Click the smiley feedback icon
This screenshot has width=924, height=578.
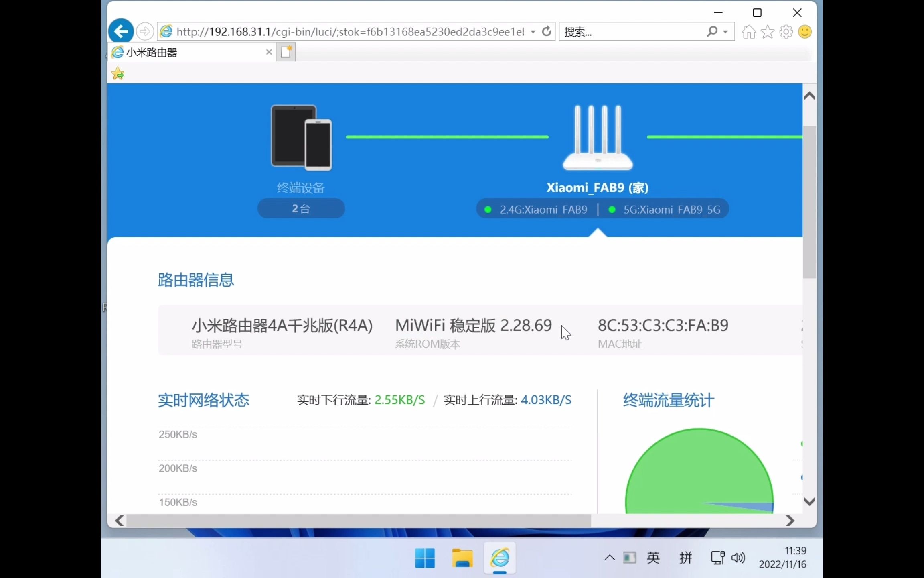point(804,32)
